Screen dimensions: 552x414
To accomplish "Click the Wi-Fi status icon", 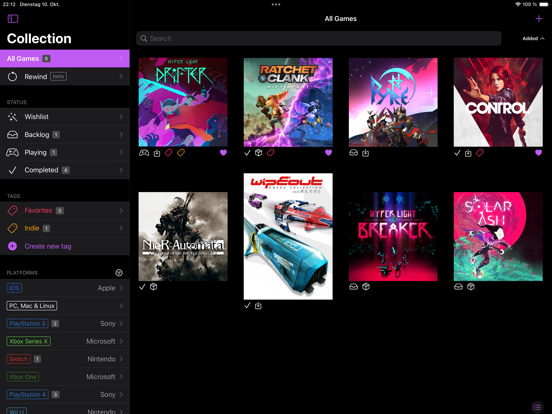I will (x=518, y=4).
